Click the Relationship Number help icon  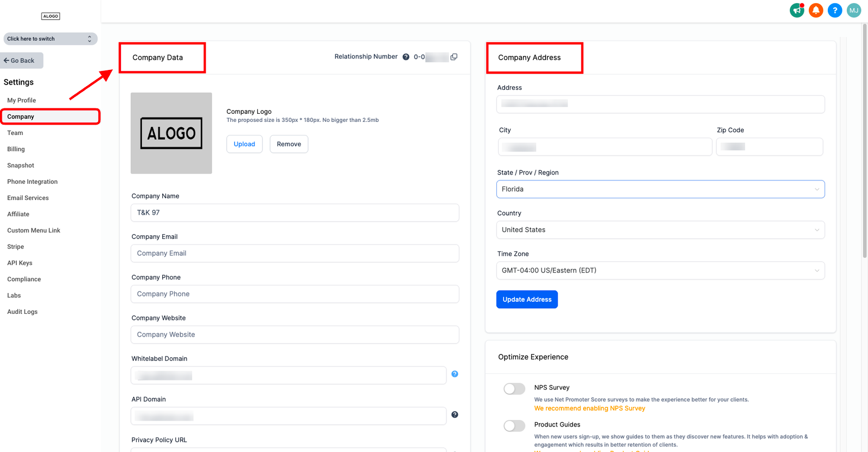tap(406, 57)
